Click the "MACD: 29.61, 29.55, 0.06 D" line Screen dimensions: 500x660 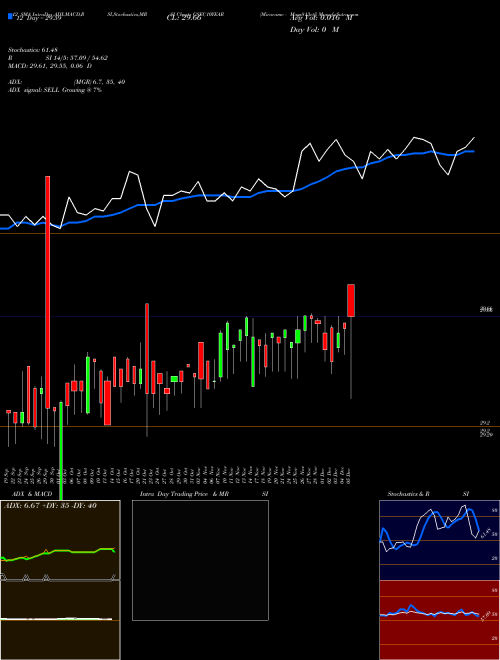50,66
